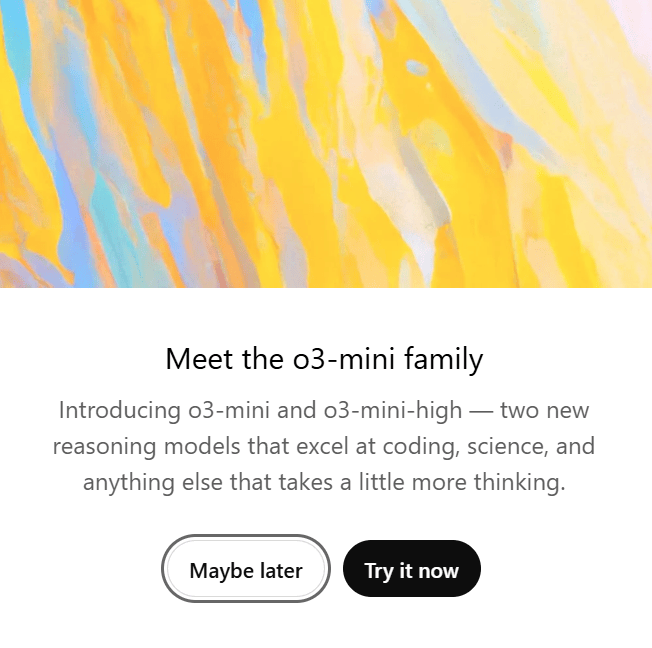652x648 pixels.
Task: Click the "Meet the o3-mini family" heading
Action: point(324,358)
